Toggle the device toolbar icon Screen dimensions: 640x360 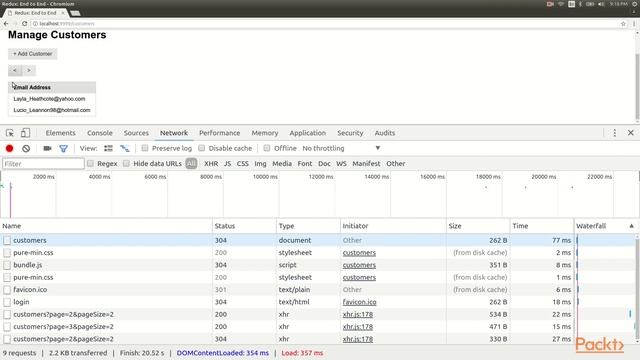click(25, 133)
